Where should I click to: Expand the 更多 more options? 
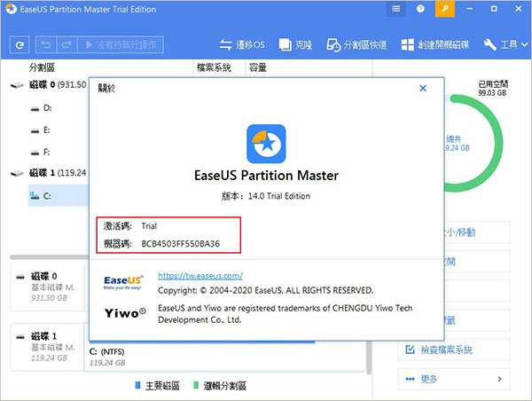pos(454,379)
